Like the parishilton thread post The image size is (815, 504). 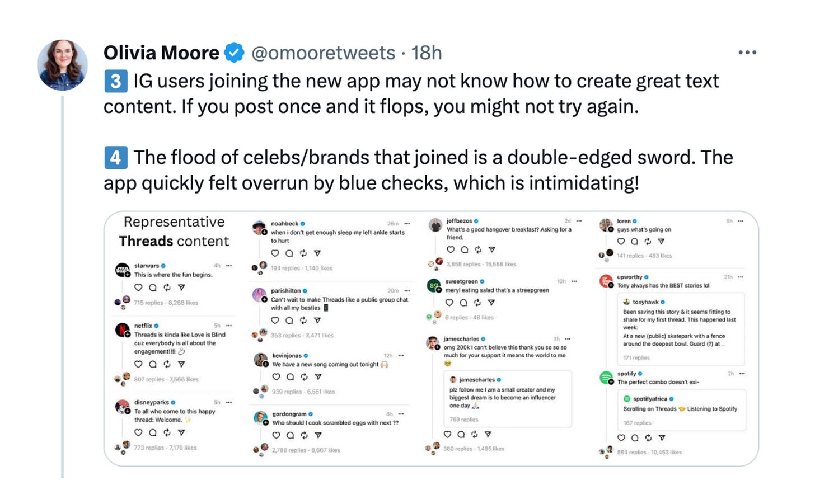click(275, 321)
